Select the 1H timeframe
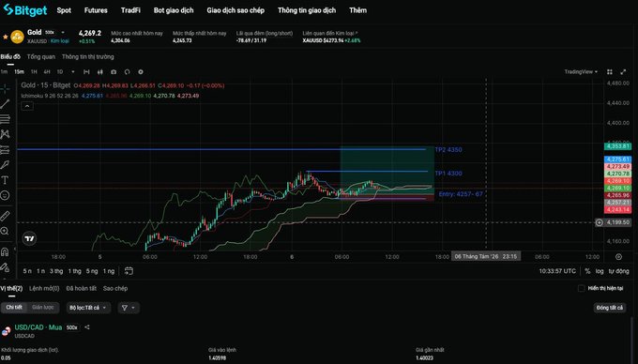 click(34, 72)
